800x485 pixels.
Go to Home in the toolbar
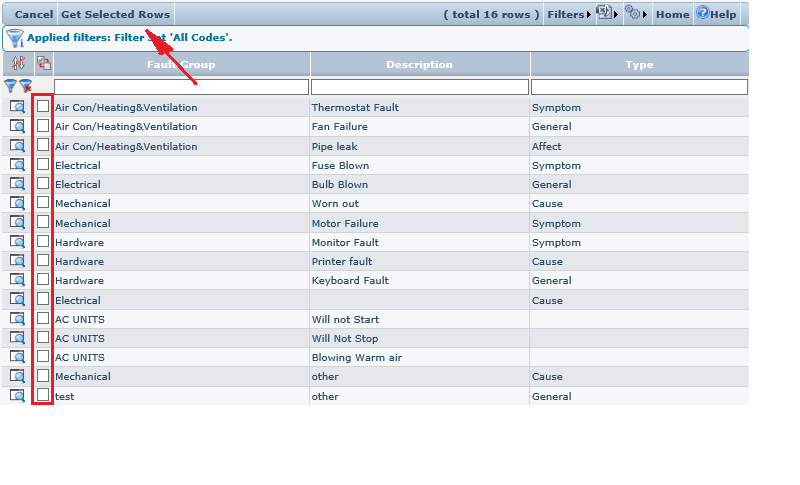pos(672,15)
